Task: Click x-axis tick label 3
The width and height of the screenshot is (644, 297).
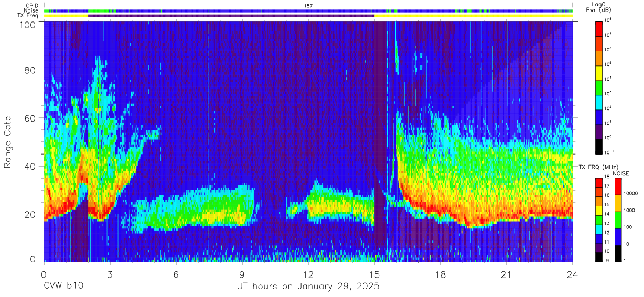Action: coord(110,274)
